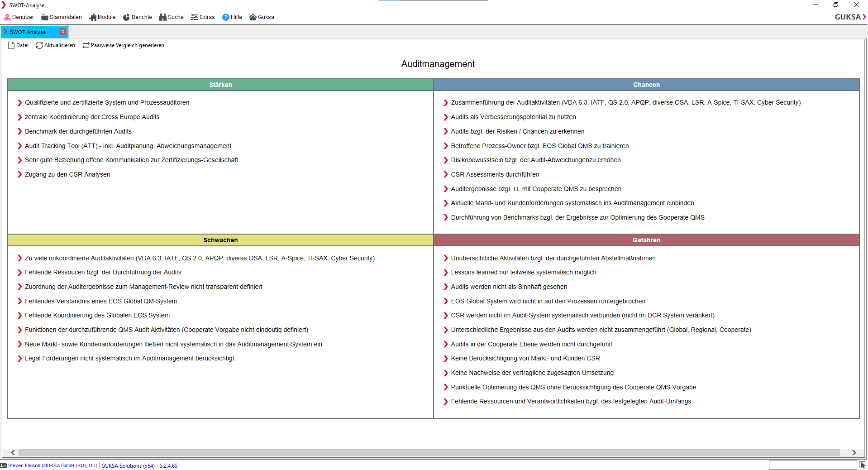
Task: Click 'GUKSA Solutions (x64) - 5.2.4.65' status text
Action: coord(139,465)
